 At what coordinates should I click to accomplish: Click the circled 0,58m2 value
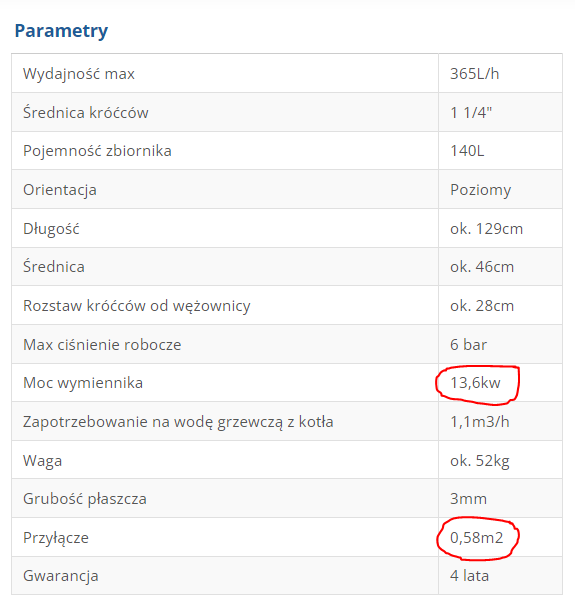(x=476, y=538)
